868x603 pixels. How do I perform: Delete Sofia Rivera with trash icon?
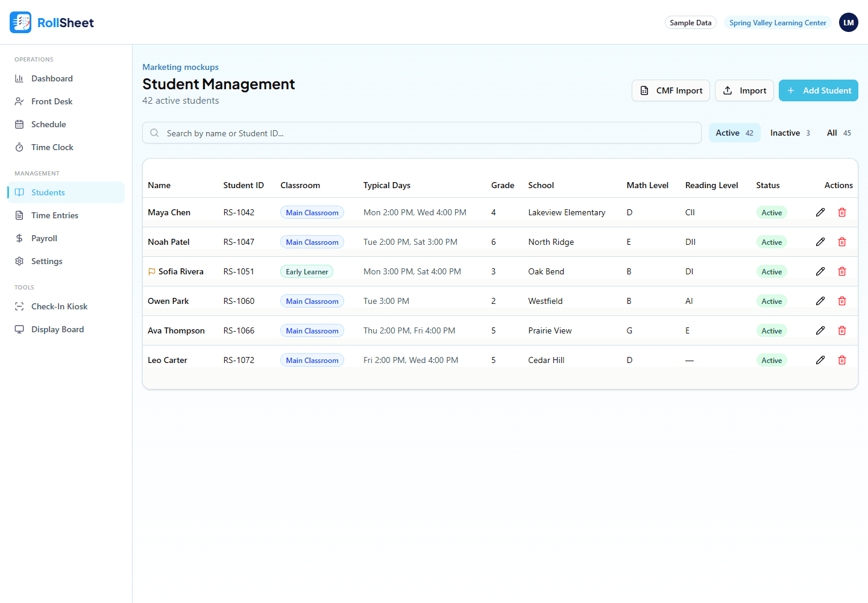[842, 271]
